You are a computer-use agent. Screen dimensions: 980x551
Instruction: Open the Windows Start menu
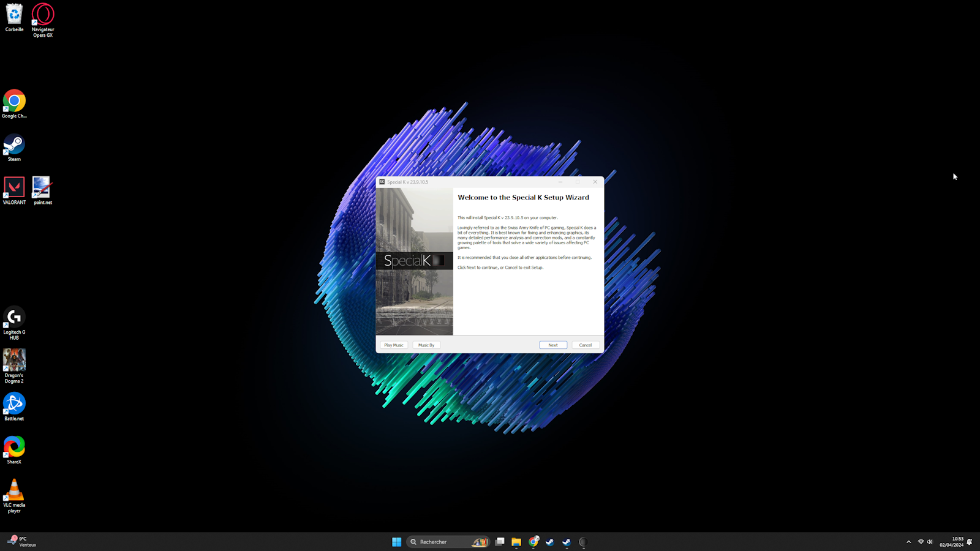396,542
